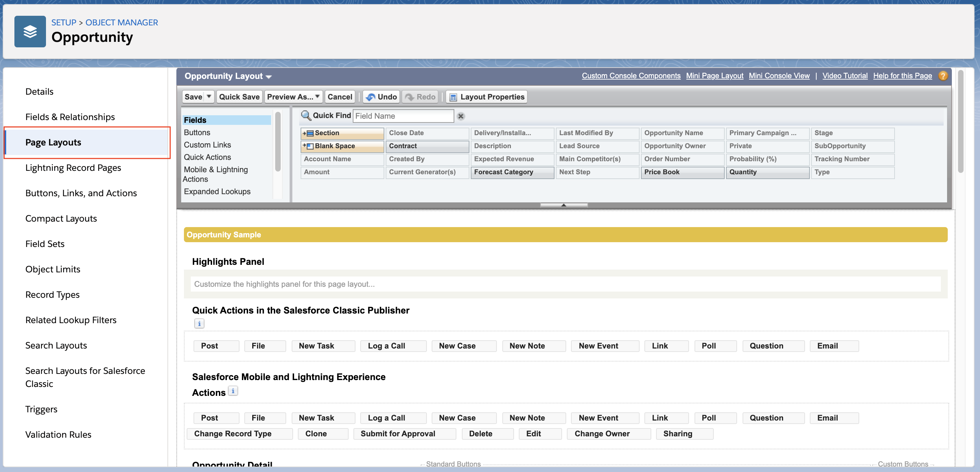Click the Quick Find magnifier icon
The image size is (980, 472).
[305, 115]
